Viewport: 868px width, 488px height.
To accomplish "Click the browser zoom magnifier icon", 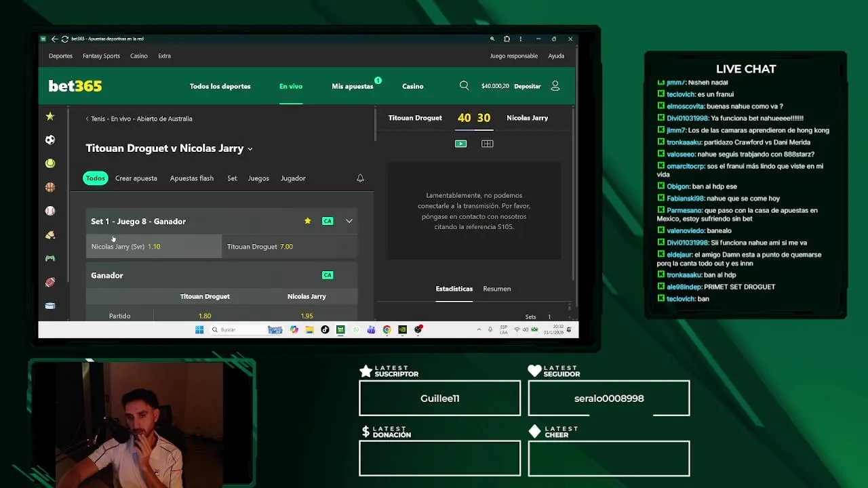I will point(492,39).
